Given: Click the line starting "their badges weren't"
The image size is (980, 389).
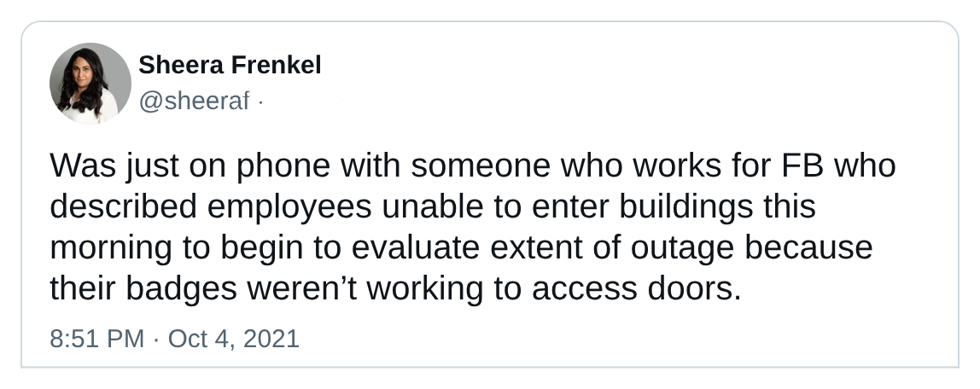Looking at the screenshot, I should 395,288.
